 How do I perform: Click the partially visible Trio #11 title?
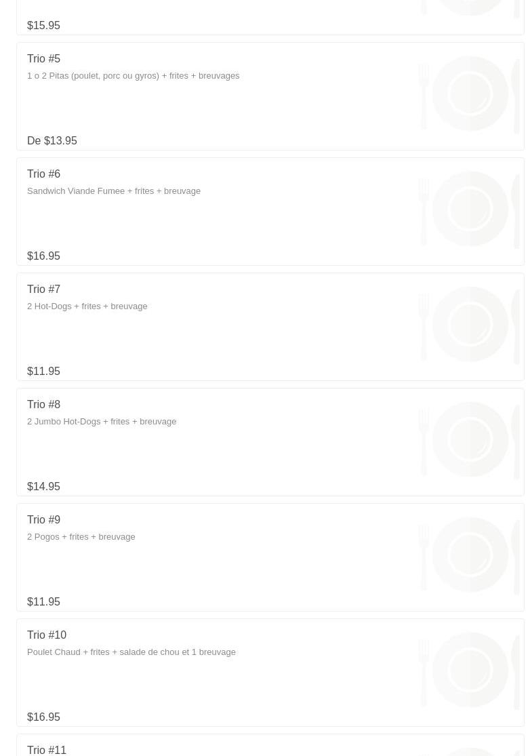47,750
